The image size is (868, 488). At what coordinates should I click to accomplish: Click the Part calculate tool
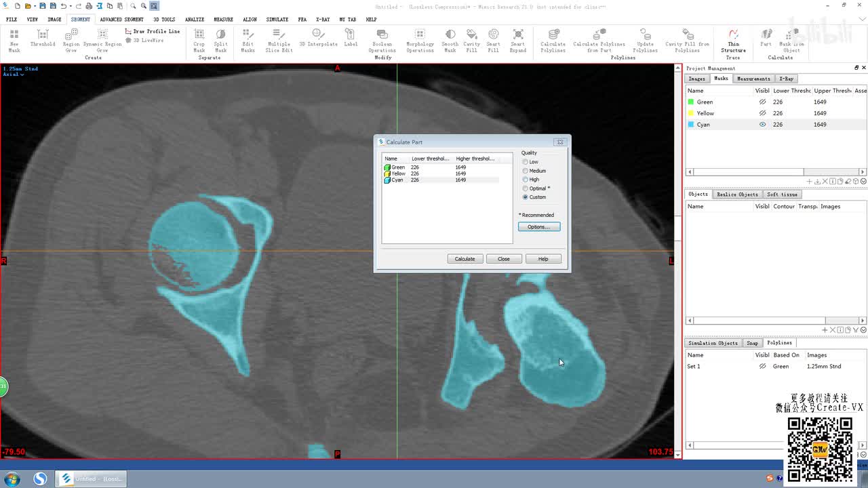click(766, 38)
